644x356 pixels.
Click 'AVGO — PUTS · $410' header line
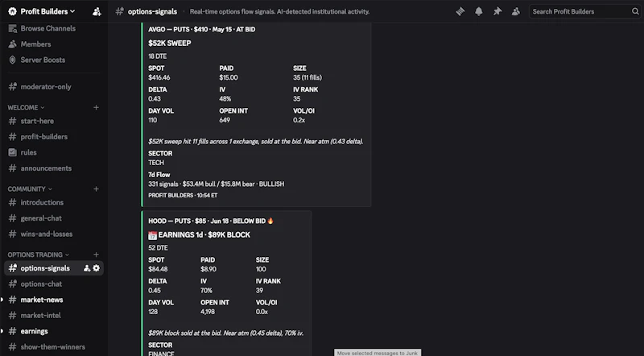202,29
